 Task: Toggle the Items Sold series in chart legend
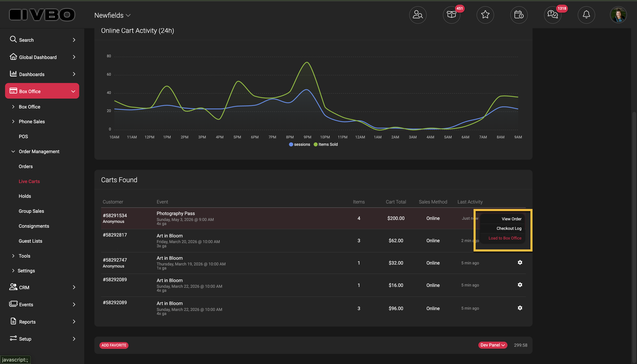pos(326,145)
